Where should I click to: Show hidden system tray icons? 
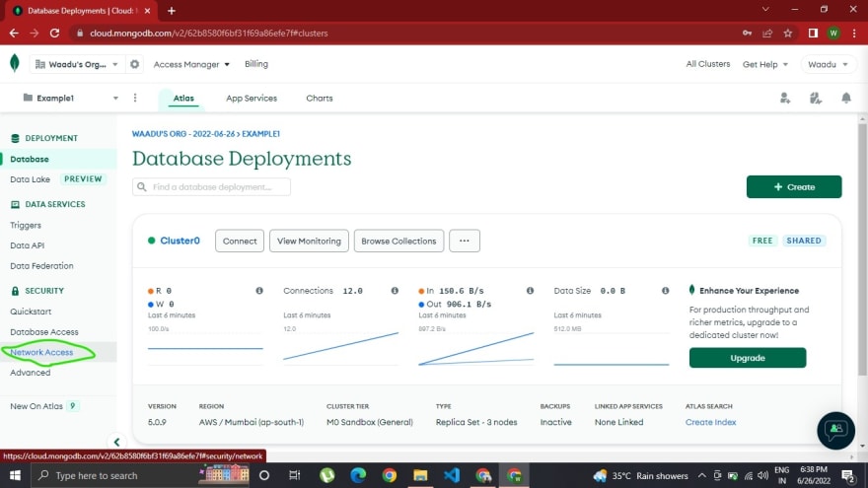[x=701, y=475]
